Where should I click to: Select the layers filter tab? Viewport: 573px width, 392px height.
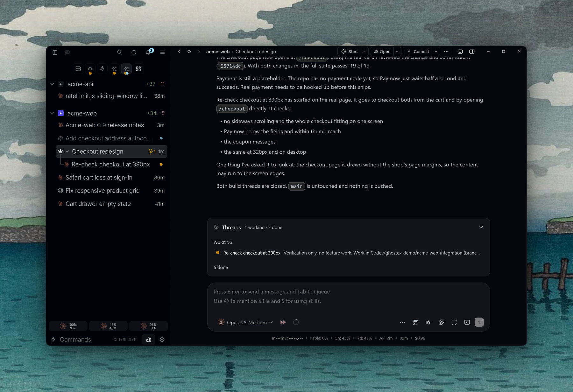[x=90, y=69]
